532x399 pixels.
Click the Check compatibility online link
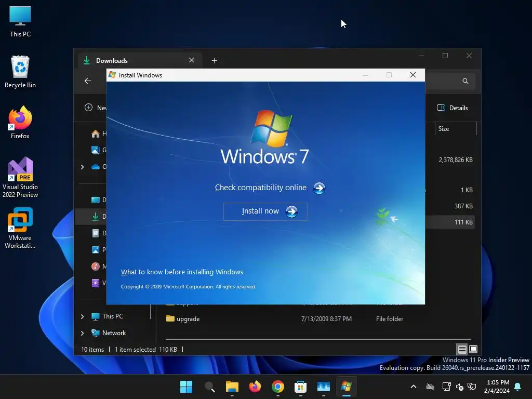[x=261, y=188]
